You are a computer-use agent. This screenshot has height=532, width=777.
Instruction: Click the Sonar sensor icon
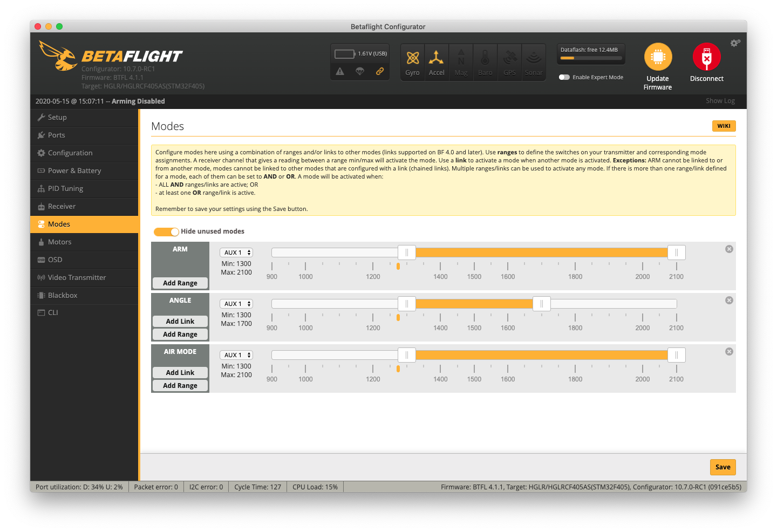[x=534, y=57]
